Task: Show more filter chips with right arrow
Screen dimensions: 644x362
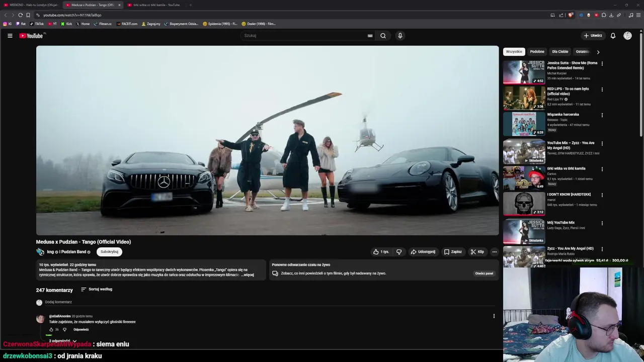Action: pyautogui.click(x=598, y=52)
